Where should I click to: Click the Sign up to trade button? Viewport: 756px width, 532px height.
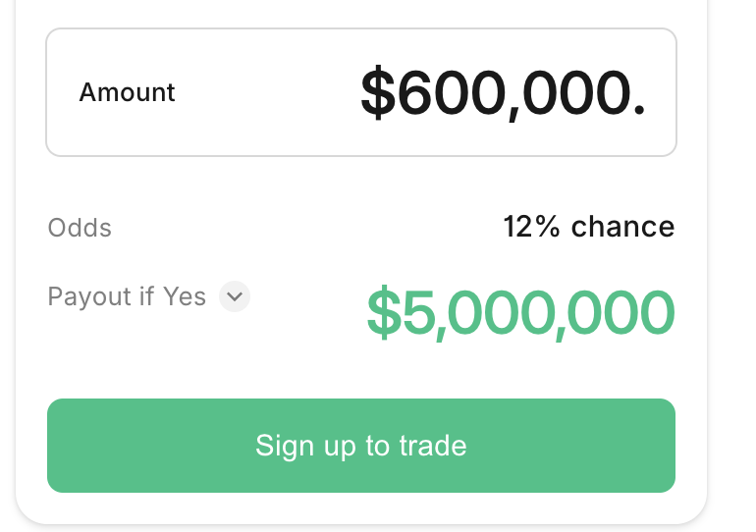point(361,446)
